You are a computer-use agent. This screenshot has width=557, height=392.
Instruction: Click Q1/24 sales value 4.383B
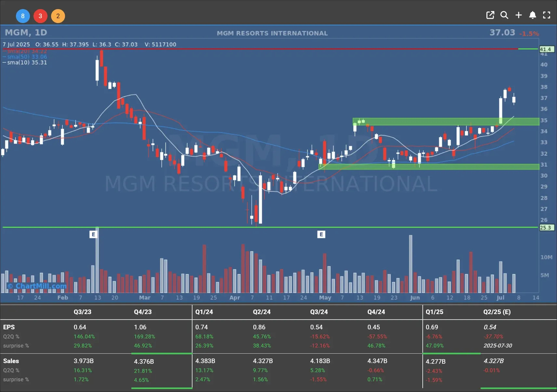click(x=205, y=361)
